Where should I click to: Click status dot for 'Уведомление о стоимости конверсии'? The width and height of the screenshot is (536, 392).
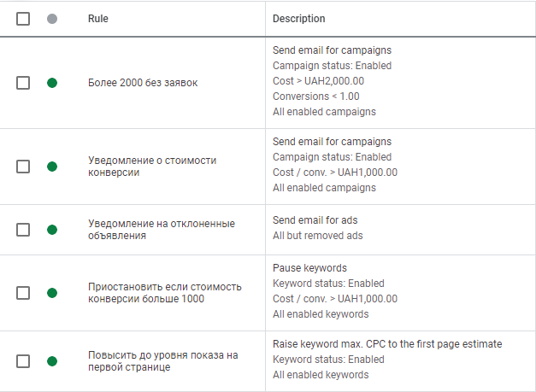coord(52,166)
